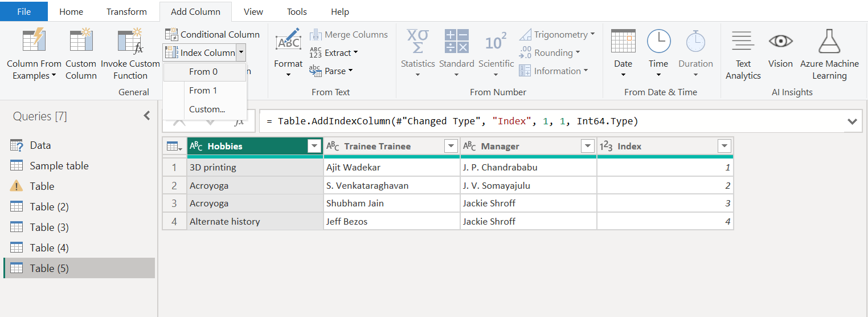Click the Rounding icon
Viewport: 868px width, 317px height.
tap(525, 52)
